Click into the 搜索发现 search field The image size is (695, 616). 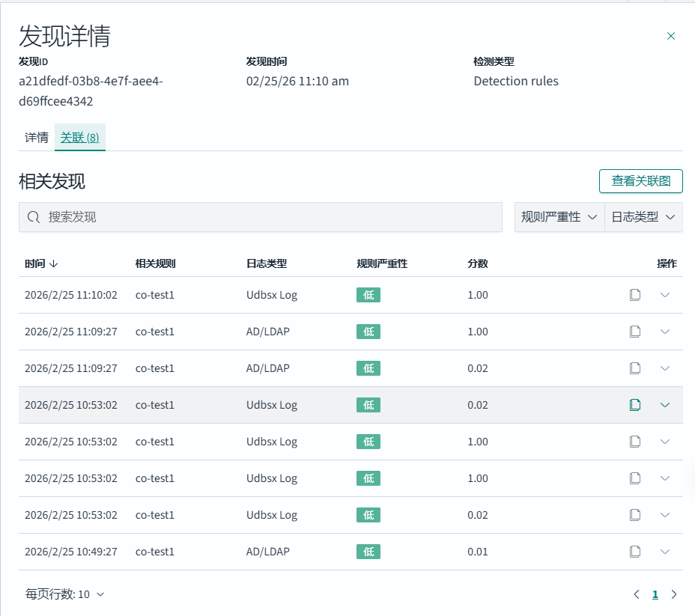[270, 217]
